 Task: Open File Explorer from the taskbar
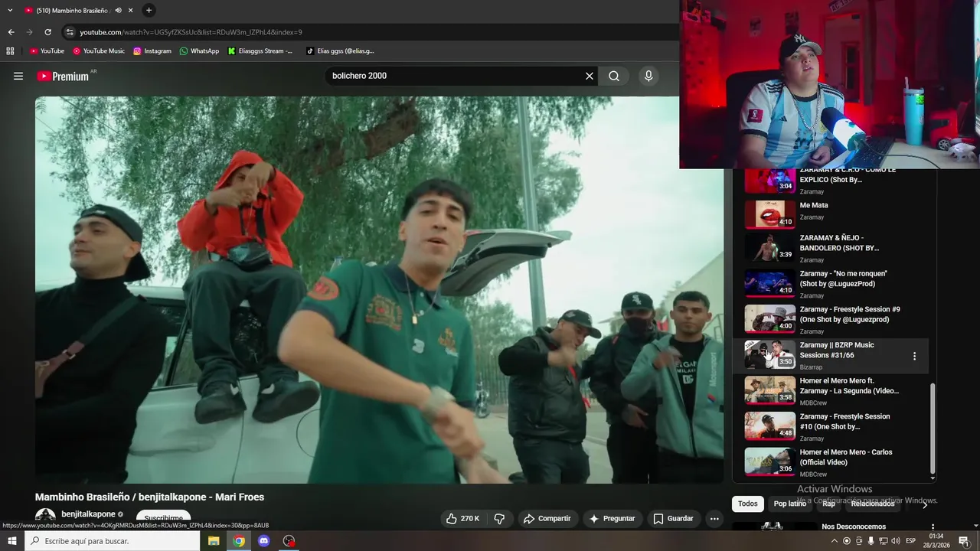click(214, 541)
